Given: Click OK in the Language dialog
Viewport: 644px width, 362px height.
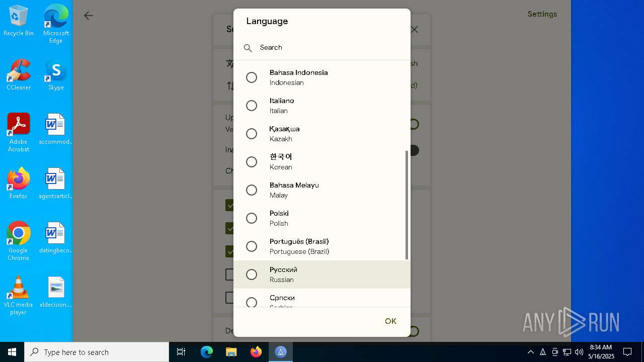Looking at the screenshot, I should click(390, 321).
